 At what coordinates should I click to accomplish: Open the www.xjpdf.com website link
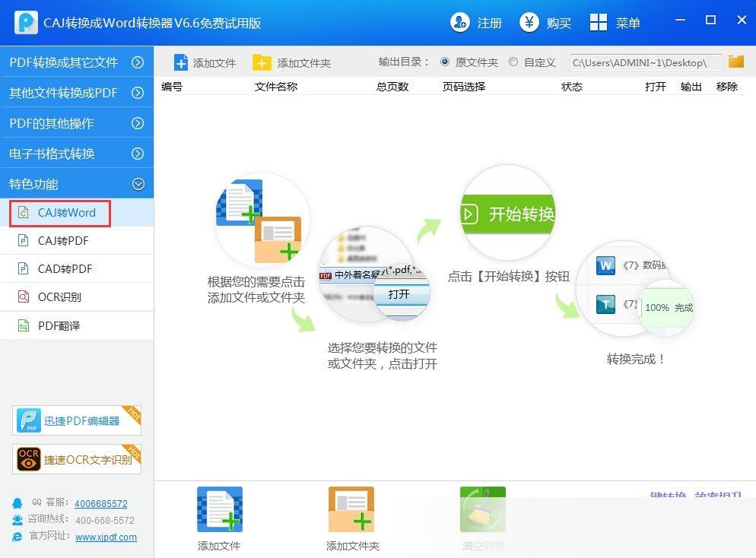106,537
